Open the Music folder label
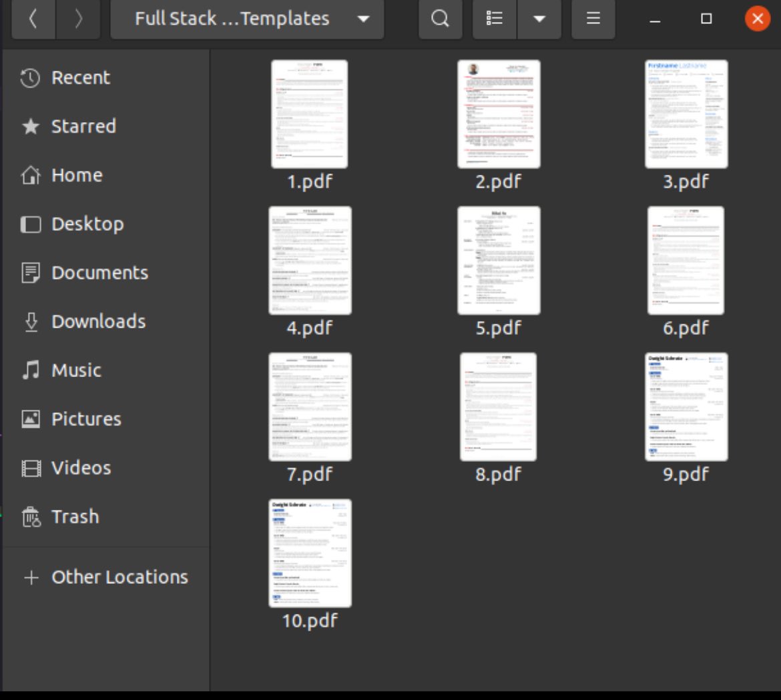The height and width of the screenshot is (700, 781). click(x=76, y=370)
